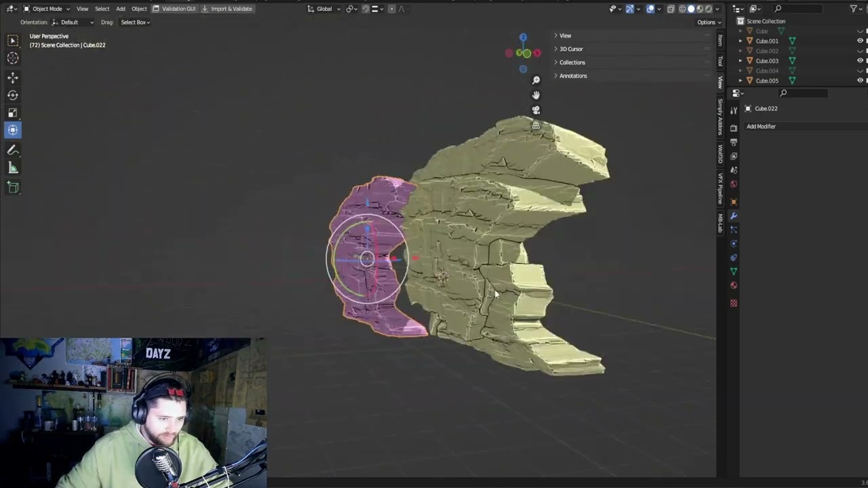Switch to Solid viewport shading

pos(692,9)
